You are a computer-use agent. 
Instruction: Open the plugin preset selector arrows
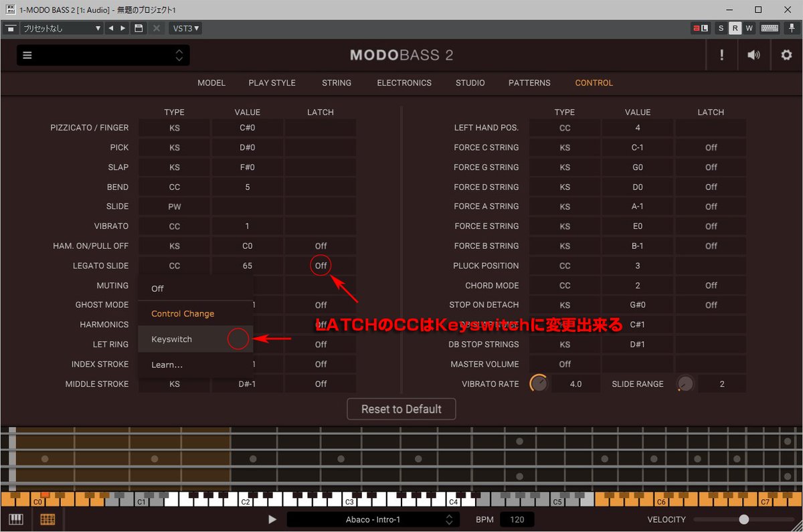(179, 56)
